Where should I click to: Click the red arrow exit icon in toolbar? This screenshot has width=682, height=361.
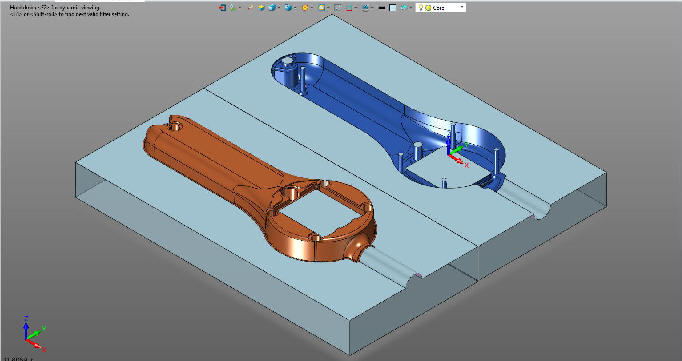[x=222, y=7]
